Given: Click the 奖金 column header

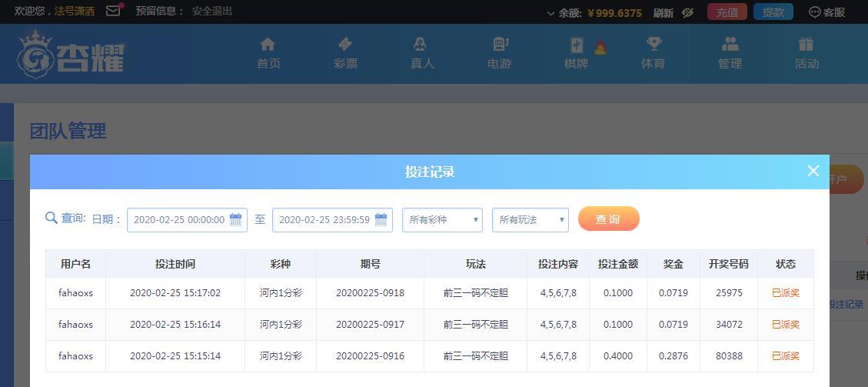Looking at the screenshot, I should point(673,264).
